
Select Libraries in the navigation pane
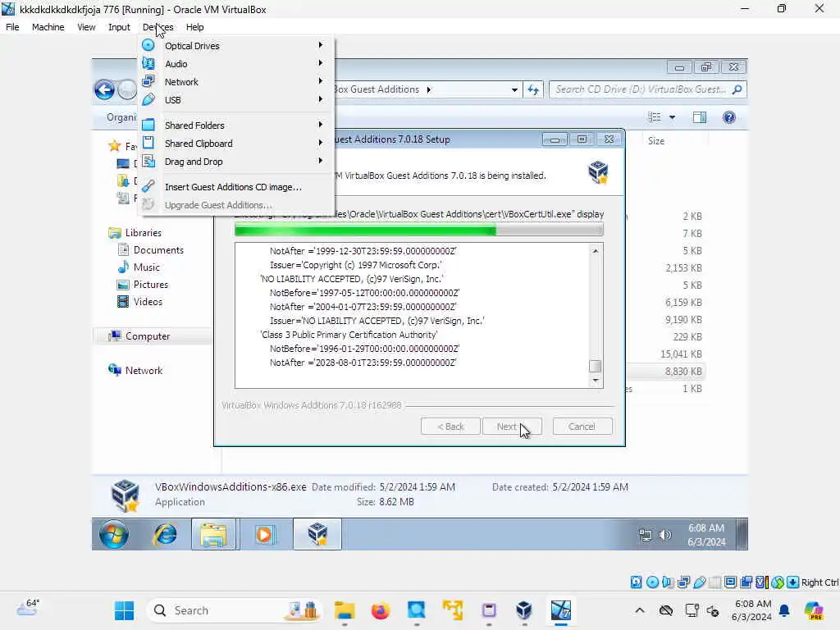click(143, 233)
